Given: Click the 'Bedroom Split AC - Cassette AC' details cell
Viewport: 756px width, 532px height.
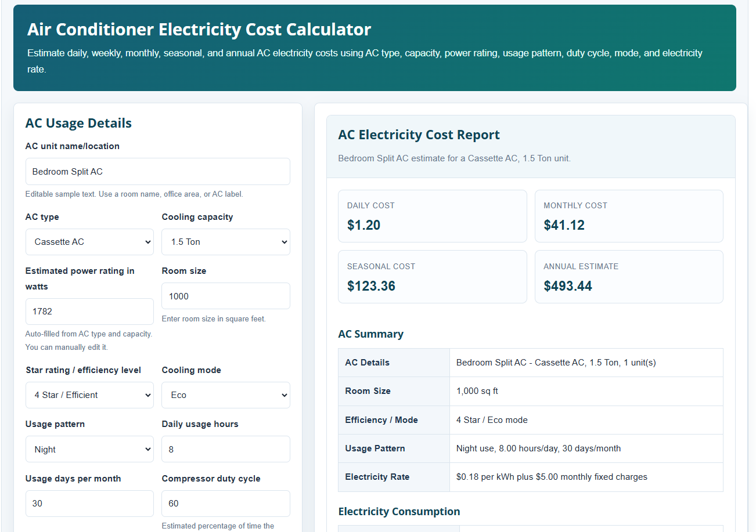Looking at the screenshot, I should [x=586, y=363].
